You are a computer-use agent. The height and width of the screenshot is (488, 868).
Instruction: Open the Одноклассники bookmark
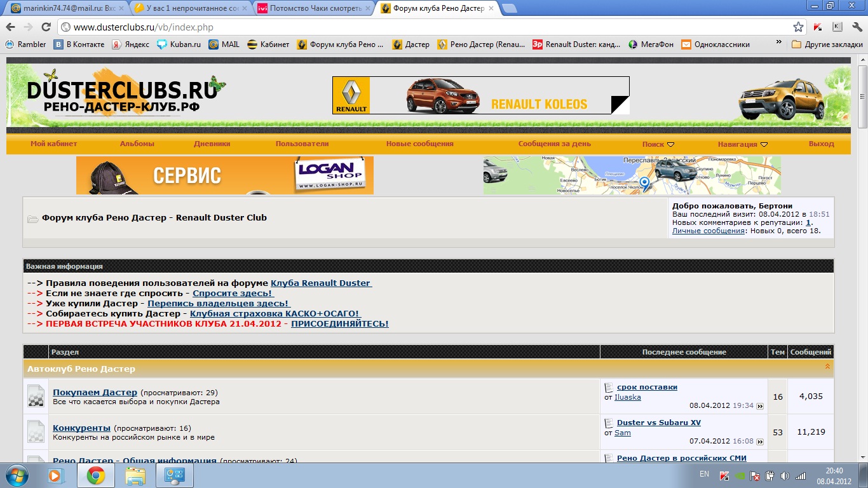coord(715,44)
